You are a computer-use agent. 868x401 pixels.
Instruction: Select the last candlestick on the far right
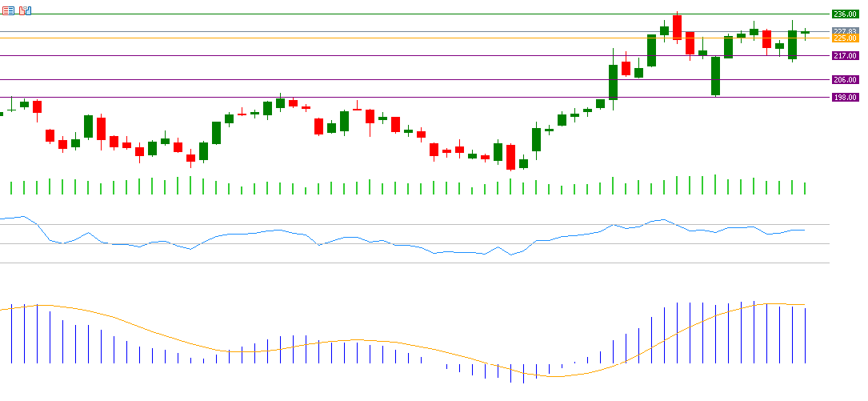click(805, 33)
